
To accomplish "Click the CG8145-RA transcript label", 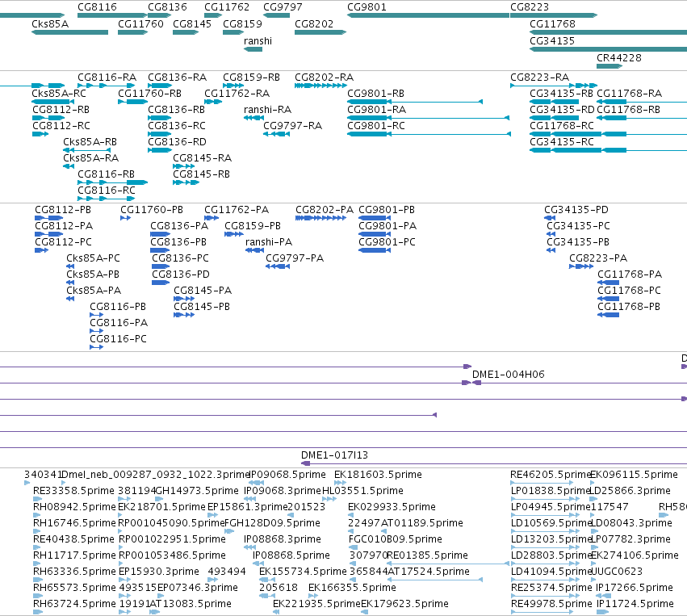I will tap(202, 158).
